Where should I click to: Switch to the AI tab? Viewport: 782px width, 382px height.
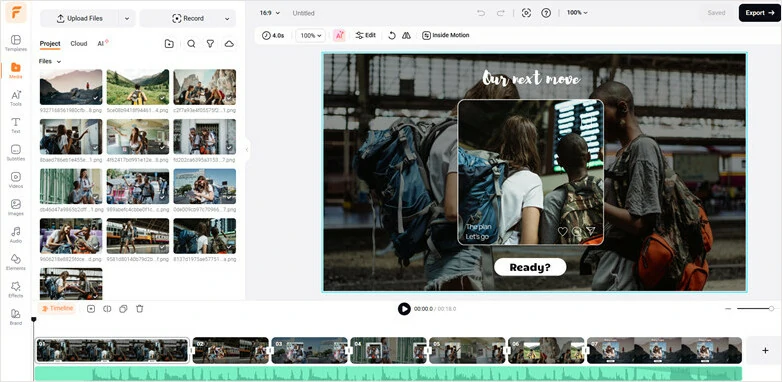[x=103, y=44]
